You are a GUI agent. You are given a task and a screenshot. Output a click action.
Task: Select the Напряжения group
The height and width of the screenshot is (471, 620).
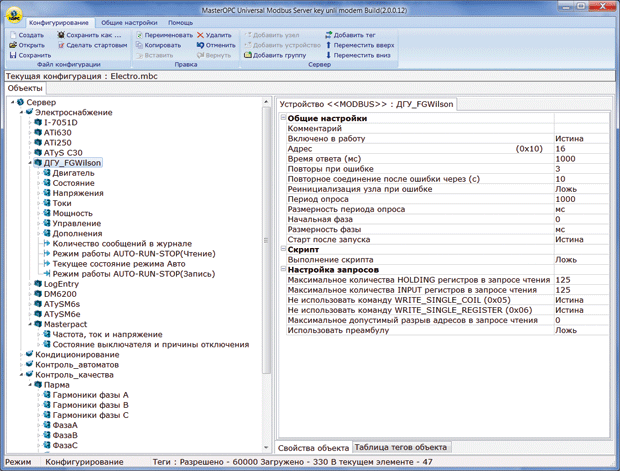(x=78, y=193)
